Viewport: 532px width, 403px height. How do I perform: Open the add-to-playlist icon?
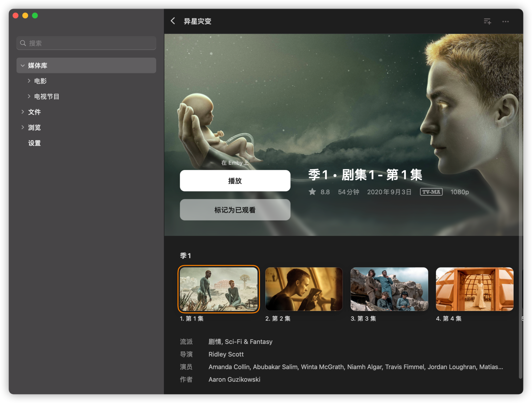[x=487, y=22]
